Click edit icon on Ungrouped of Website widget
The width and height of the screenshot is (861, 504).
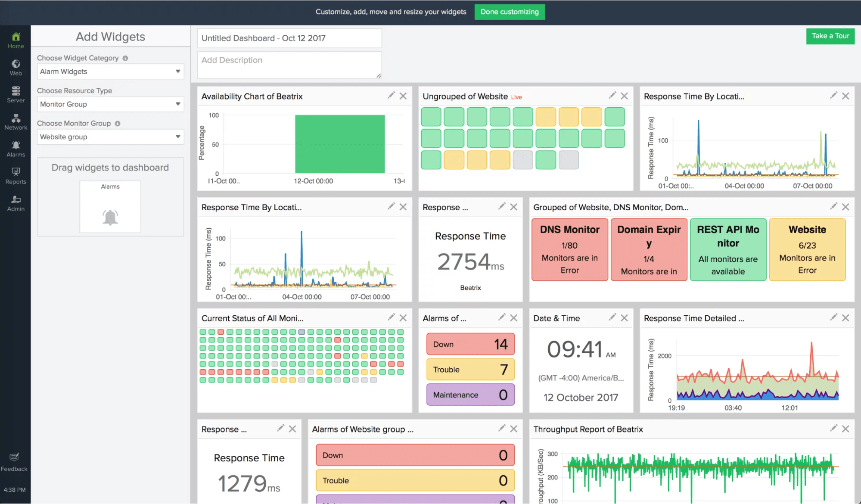612,95
